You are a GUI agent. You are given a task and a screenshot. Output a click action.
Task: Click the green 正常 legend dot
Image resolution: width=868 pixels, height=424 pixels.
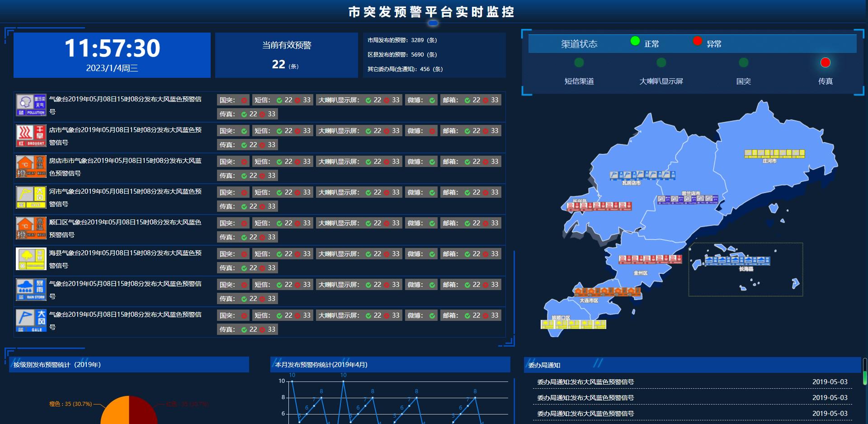click(635, 41)
